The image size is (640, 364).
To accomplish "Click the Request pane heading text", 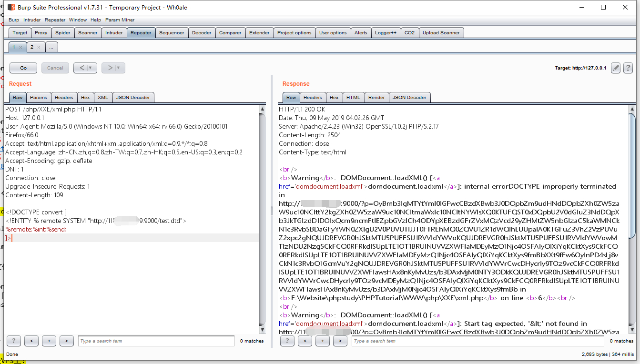I will pos(20,84).
